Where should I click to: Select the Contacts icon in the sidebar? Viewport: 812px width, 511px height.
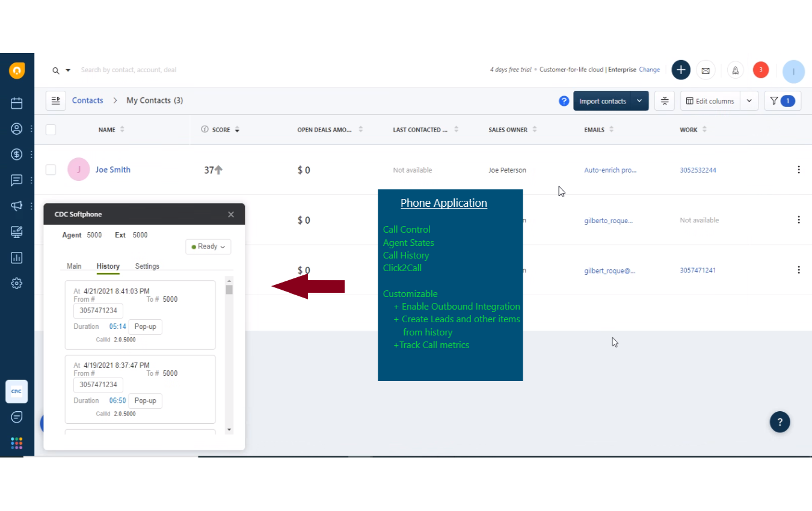pyautogui.click(x=16, y=128)
